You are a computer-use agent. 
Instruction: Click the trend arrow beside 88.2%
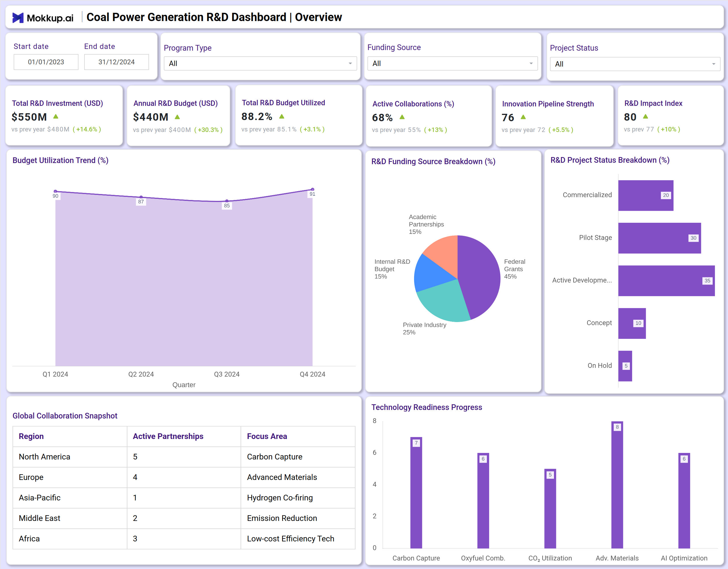coord(282,116)
